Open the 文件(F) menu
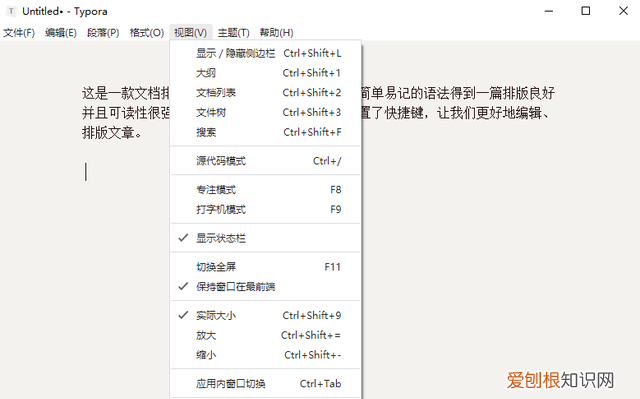This screenshot has height=399, width=640. click(x=19, y=33)
